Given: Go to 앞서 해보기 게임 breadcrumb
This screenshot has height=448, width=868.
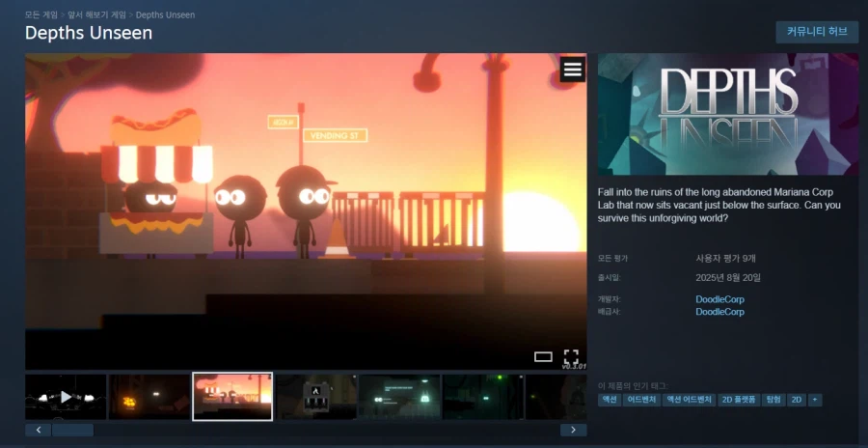Looking at the screenshot, I should click(x=96, y=15).
